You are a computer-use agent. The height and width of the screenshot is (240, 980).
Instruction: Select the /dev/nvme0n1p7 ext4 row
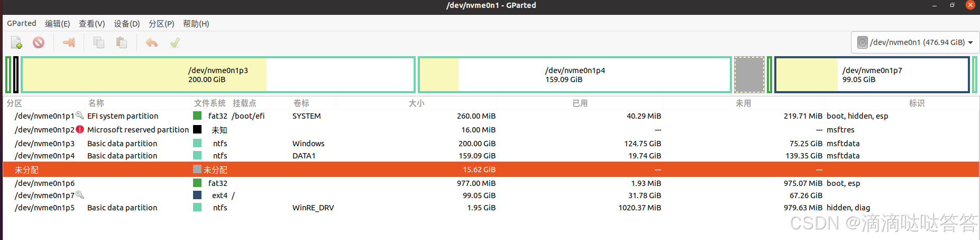click(x=491, y=195)
